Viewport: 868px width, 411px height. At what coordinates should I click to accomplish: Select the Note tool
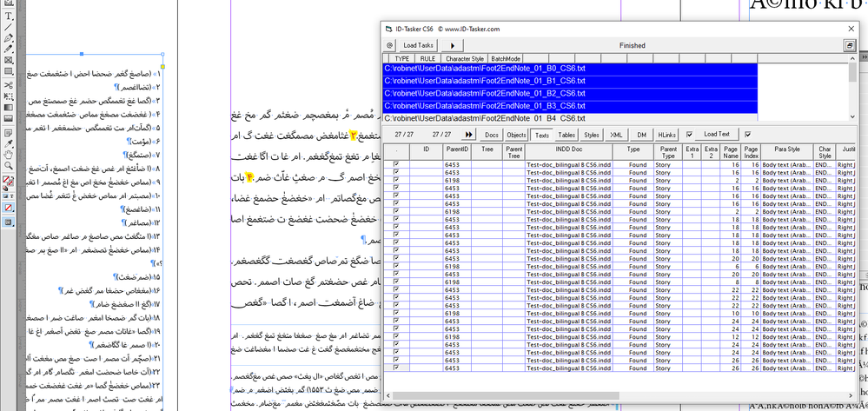pyautogui.click(x=9, y=133)
